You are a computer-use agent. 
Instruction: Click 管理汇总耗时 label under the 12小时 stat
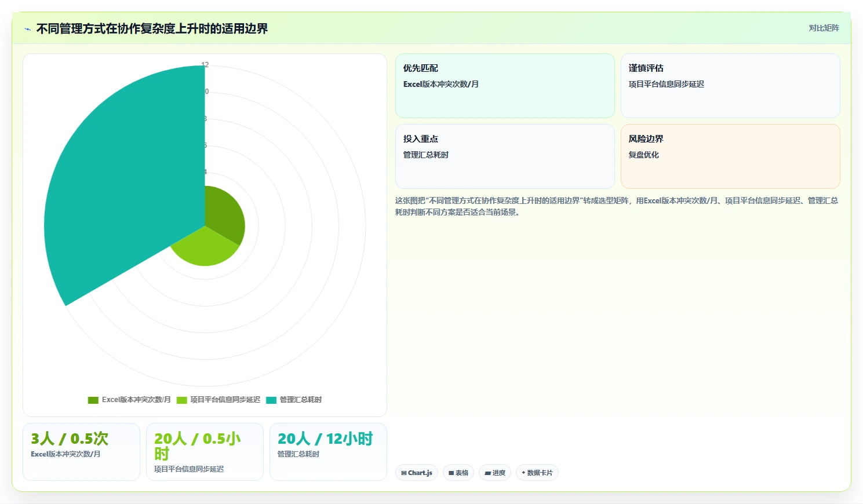298,454
